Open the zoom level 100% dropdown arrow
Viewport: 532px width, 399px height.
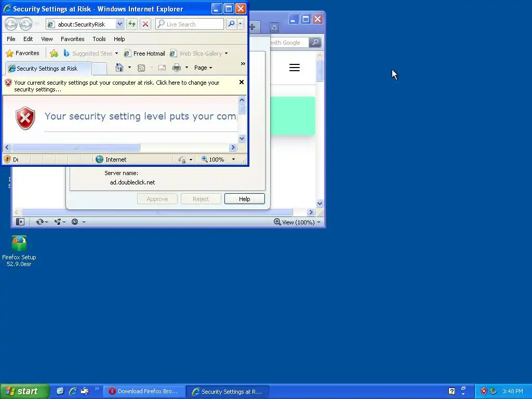(233, 159)
